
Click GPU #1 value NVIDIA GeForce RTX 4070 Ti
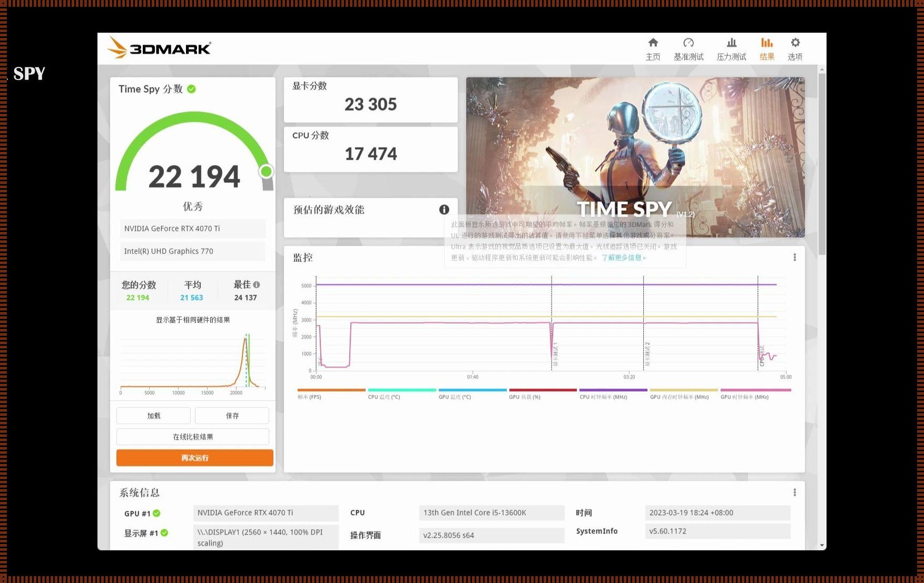tap(266, 513)
